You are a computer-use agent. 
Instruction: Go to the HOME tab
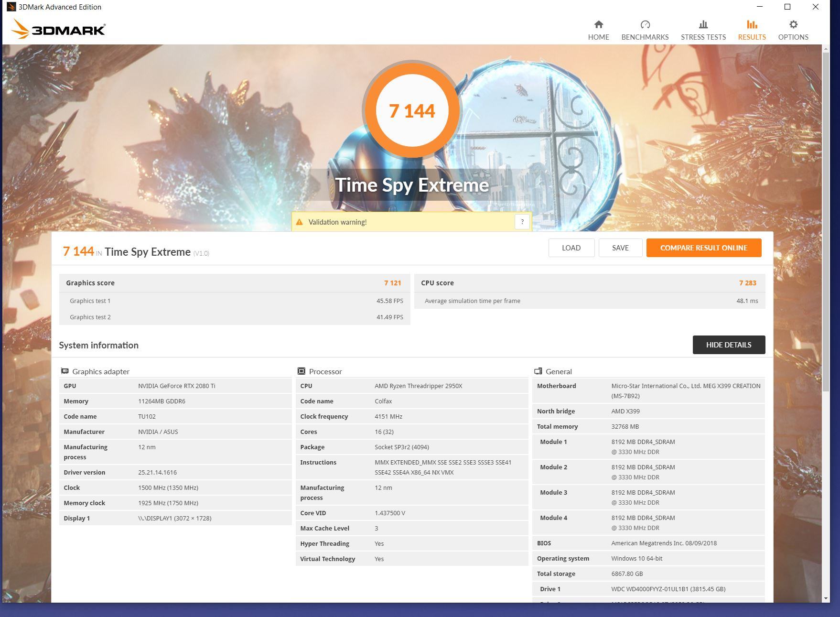[598, 30]
